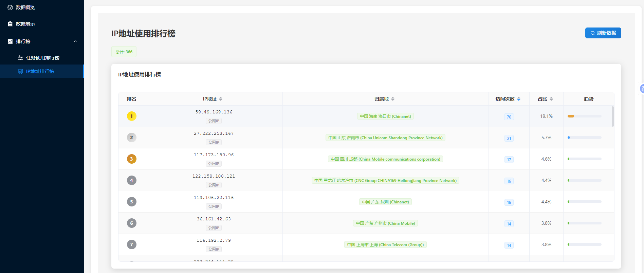Viewport: 644px width, 273px height.
Task: Sort table by 占比 column
Action: (x=551, y=99)
